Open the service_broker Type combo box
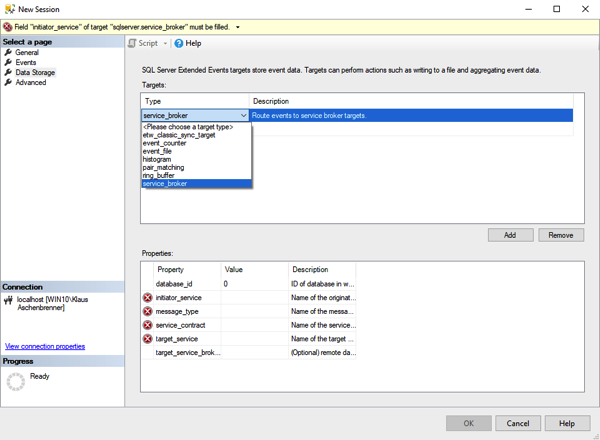The width and height of the screenshot is (600, 440). pos(195,115)
